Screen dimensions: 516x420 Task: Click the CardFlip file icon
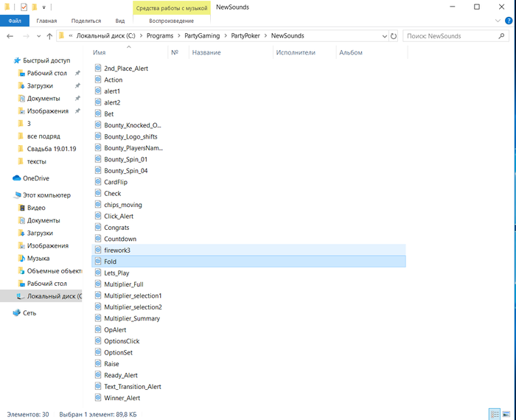(98, 181)
